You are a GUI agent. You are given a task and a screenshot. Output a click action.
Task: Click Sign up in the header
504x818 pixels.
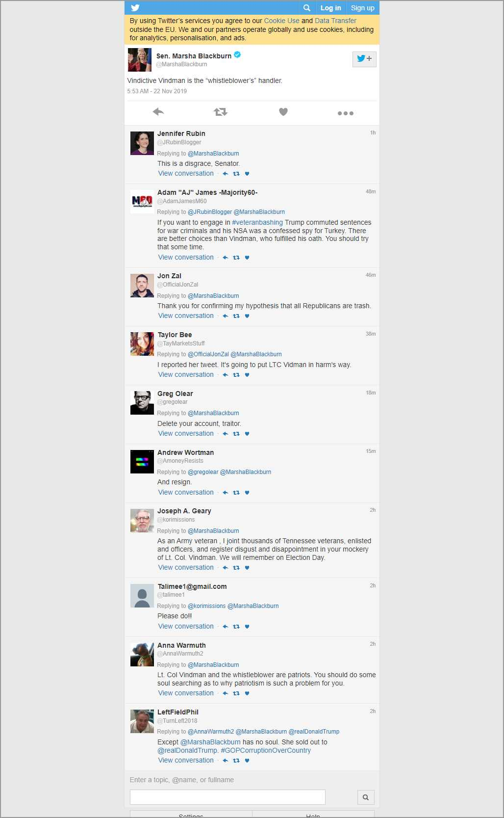click(x=362, y=8)
